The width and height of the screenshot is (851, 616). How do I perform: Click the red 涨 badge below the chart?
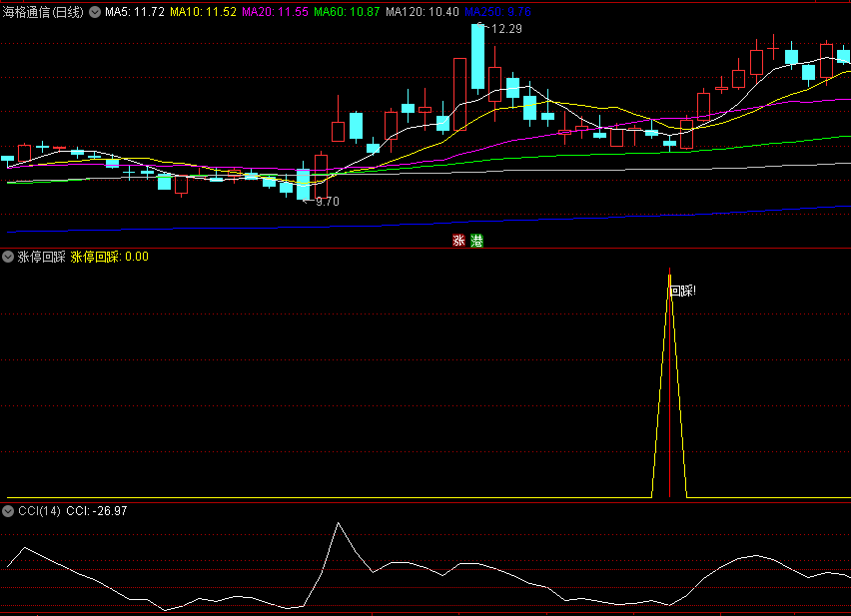coord(459,241)
